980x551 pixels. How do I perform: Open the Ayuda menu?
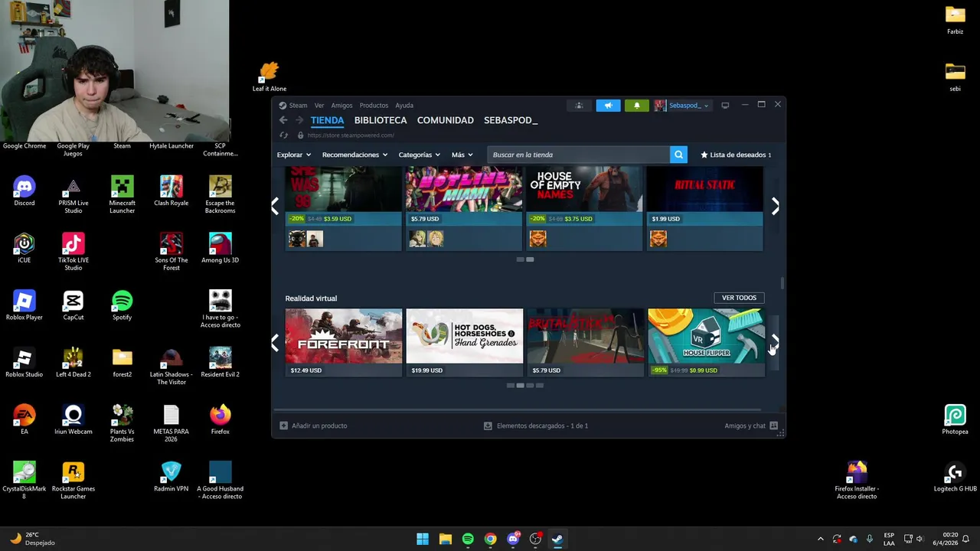(404, 106)
